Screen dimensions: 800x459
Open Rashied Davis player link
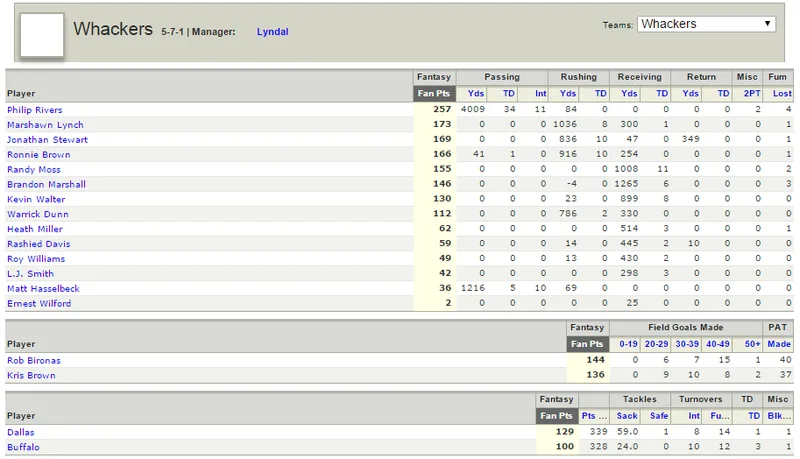(39, 244)
